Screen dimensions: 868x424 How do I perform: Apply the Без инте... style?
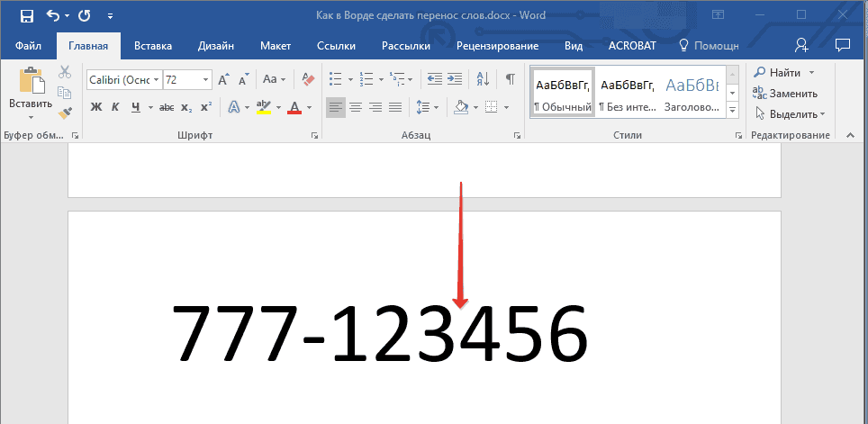coord(627,91)
